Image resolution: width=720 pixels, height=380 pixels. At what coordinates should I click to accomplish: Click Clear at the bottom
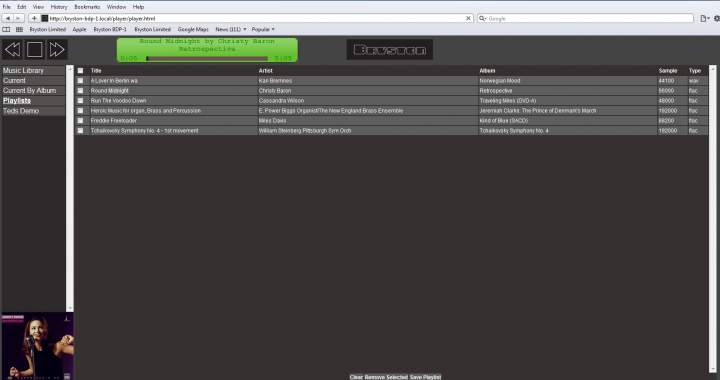click(356, 377)
